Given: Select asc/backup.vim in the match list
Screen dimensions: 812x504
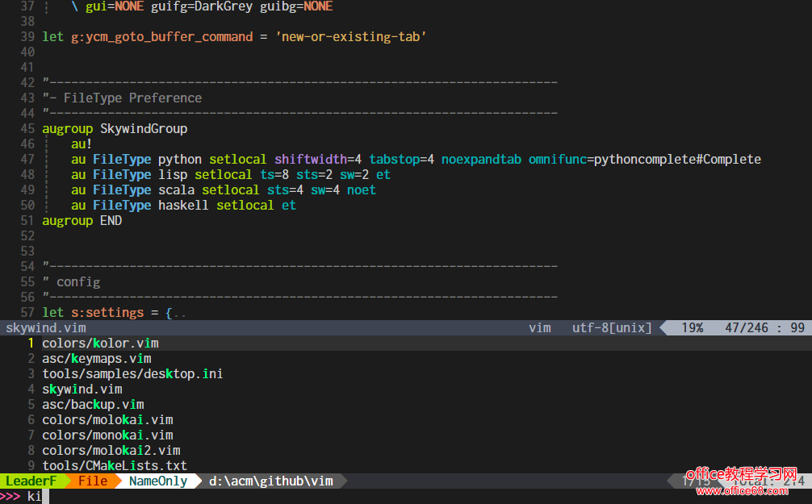Looking at the screenshot, I should pyautogui.click(x=93, y=405).
